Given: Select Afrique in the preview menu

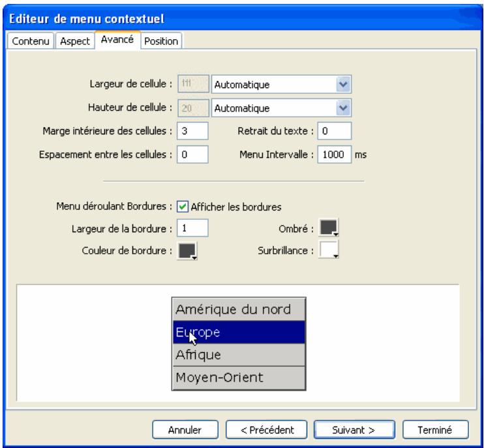Looking at the screenshot, I should 239,355.
